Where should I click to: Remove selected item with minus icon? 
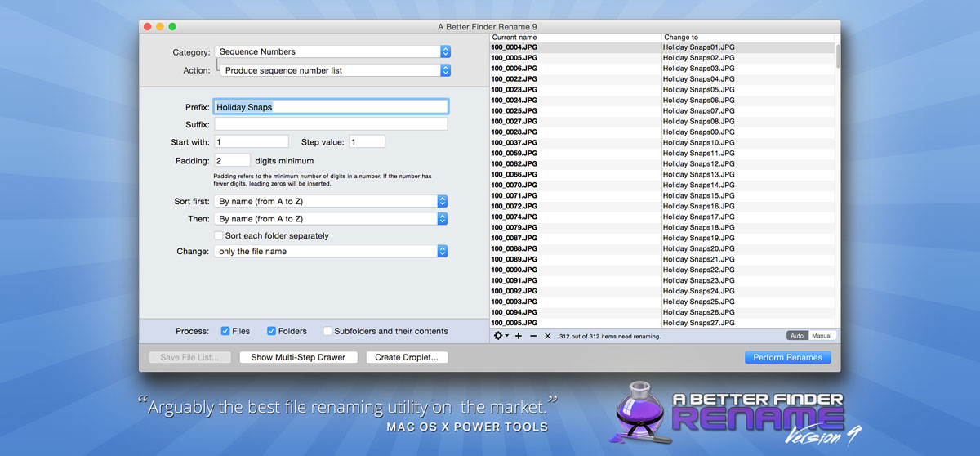pyautogui.click(x=533, y=336)
